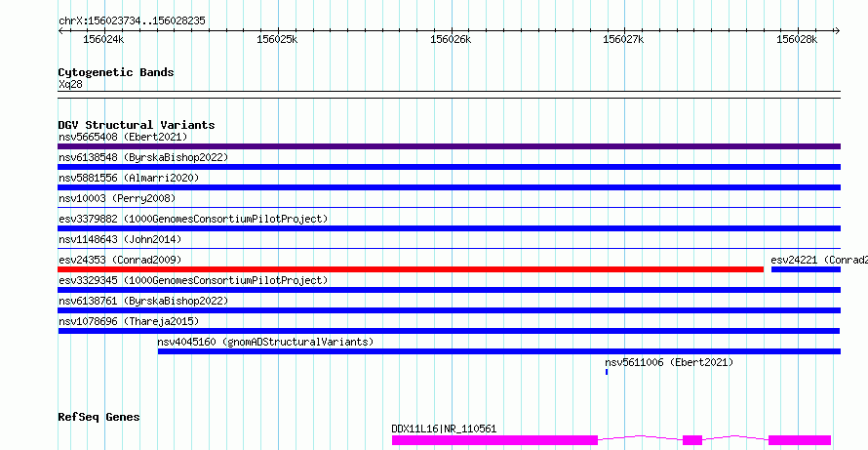Click the blue bar under nsv5881556

pos(449,187)
